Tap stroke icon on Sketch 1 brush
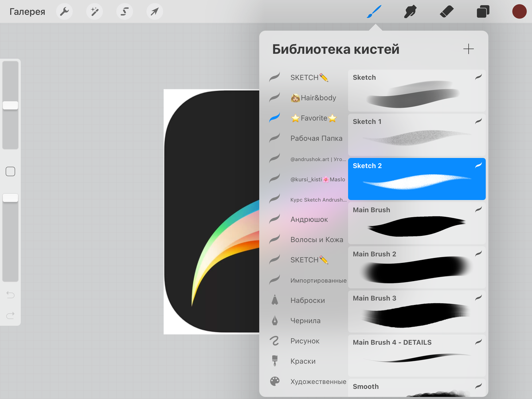Screen dimensions: 532x399 point(478,121)
